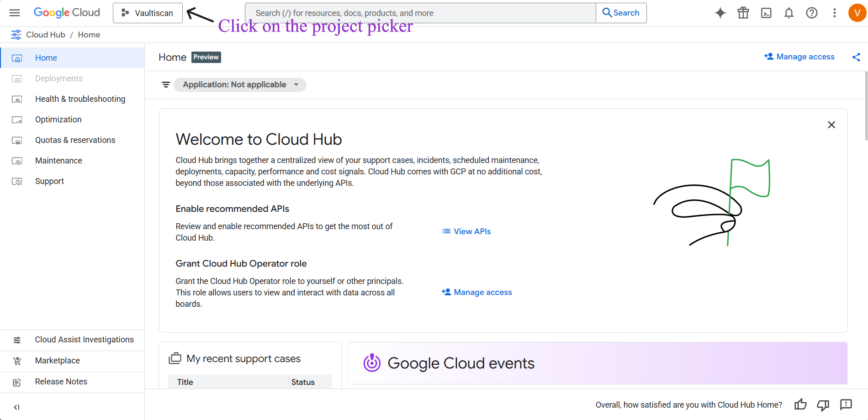Image resolution: width=868 pixels, height=420 pixels.
Task: Click Manage access in the page header
Action: tap(799, 57)
